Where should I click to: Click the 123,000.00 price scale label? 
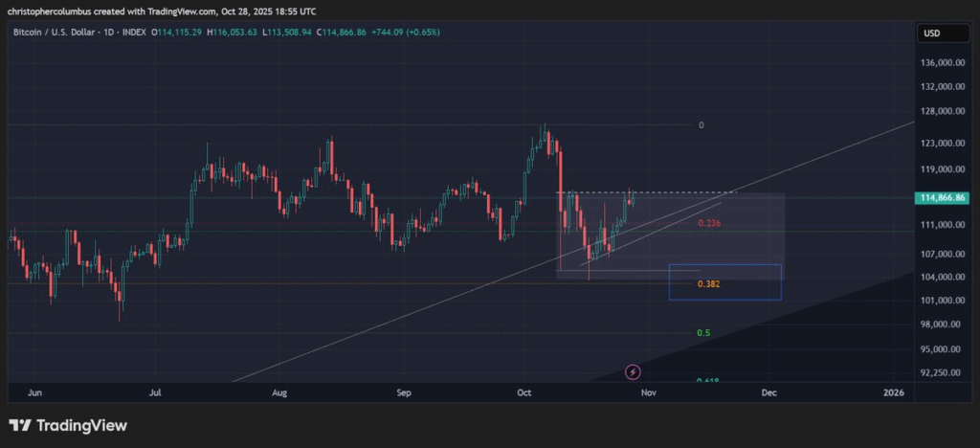click(942, 144)
